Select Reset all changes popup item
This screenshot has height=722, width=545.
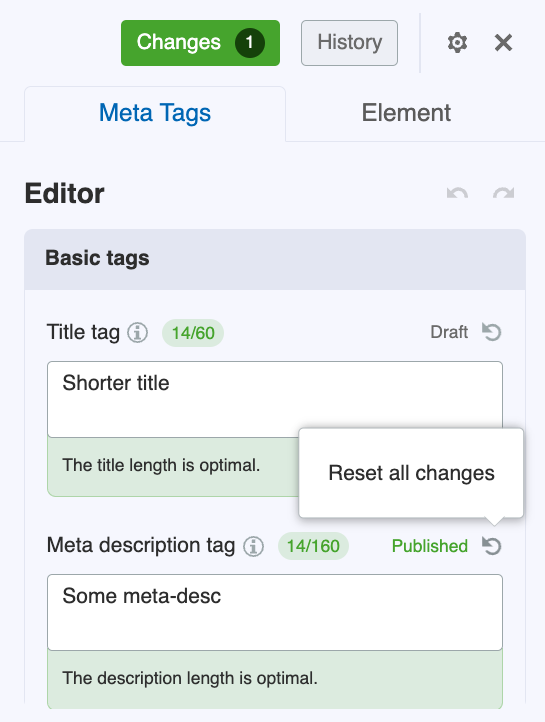coord(411,473)
